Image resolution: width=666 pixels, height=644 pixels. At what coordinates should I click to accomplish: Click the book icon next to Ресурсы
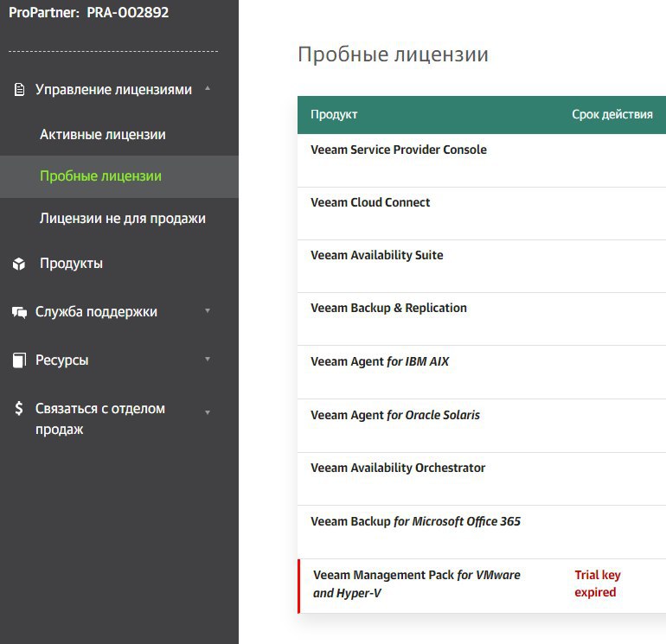19,360
